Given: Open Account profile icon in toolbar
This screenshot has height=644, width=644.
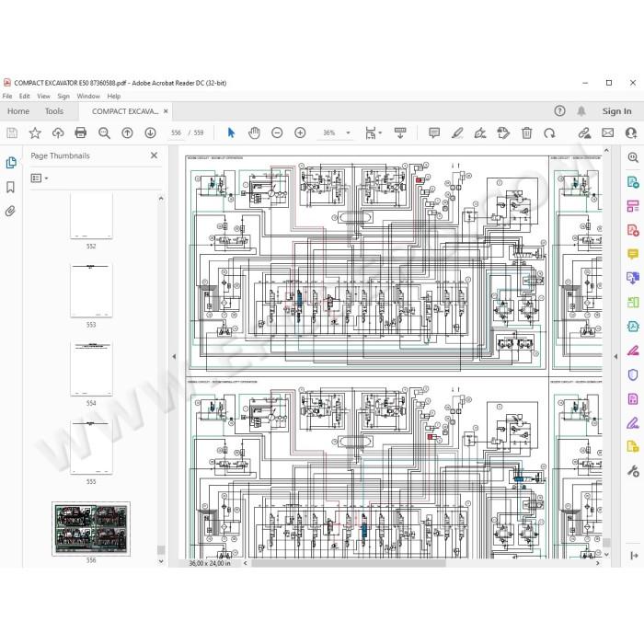Looking at the screenshot, I should click(x=631, y=132).
